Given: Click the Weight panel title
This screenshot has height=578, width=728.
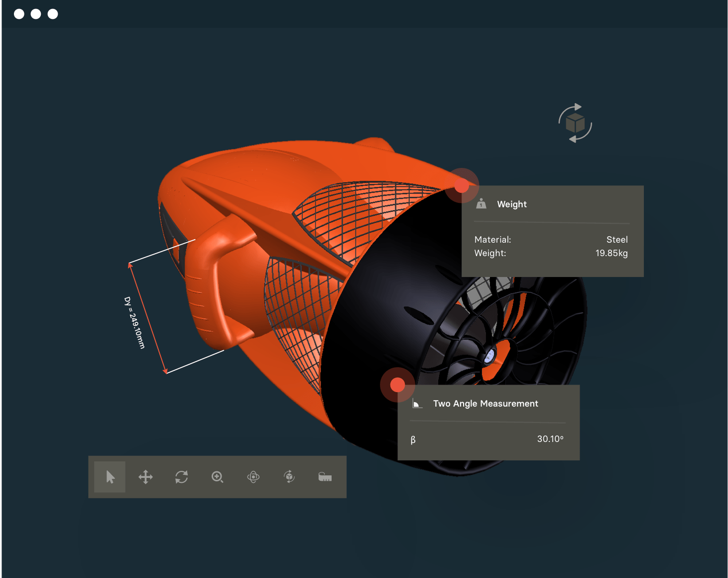Looking at the screenshot, I should coord(511,204).
